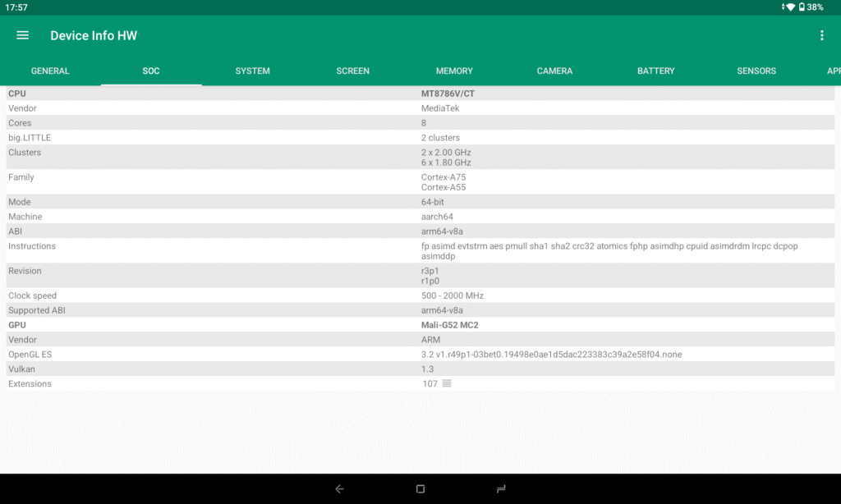The height and width of the screenshot is (504, 841).
Task: Tap the Wi-Fi status icon
Action: [790, 7]
